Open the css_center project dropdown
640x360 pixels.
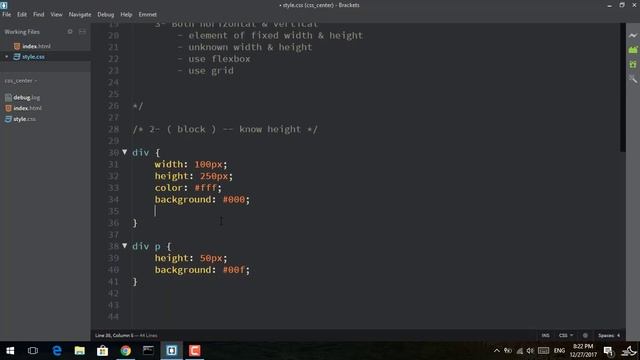(x=20, y=81)
